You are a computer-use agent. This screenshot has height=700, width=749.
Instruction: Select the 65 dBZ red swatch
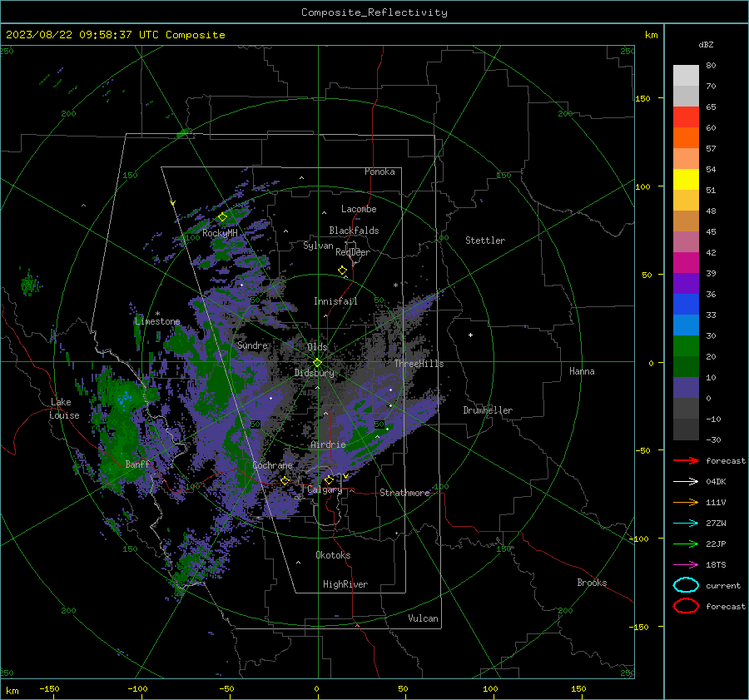(x=686, y=117)
